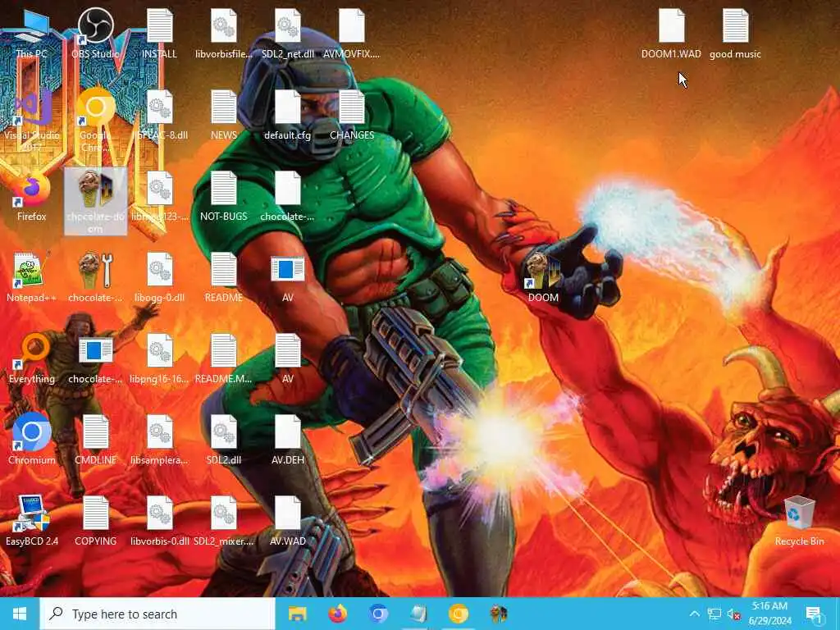Open yellow Chrome taskbar icon

pos(459,614)
